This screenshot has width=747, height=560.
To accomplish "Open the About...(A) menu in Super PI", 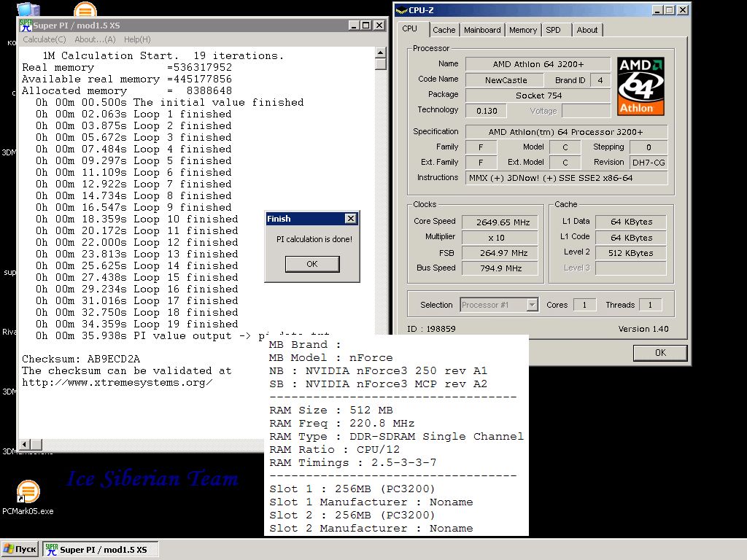I will (95, 39).
